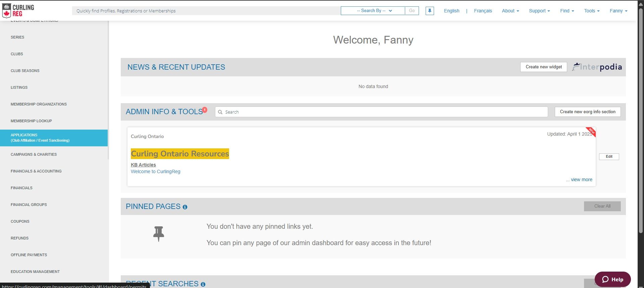
Task: Go to Membership Lookup
Action: click(x=54, y=121)
